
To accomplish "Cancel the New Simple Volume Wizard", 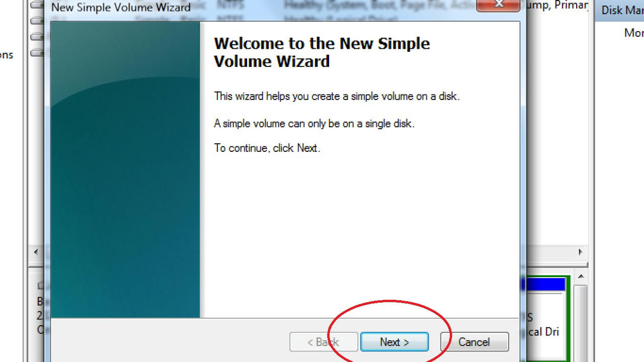I will (x=474, y=342).
